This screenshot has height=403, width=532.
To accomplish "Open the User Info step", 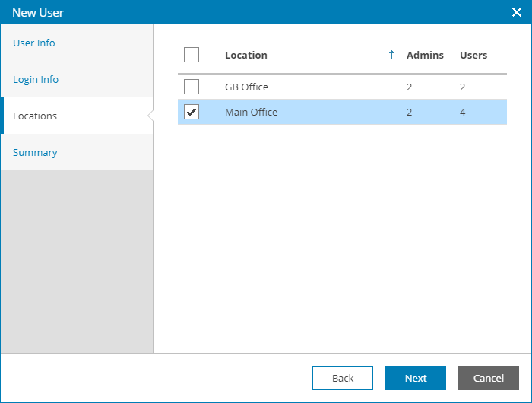I will 34,43.
